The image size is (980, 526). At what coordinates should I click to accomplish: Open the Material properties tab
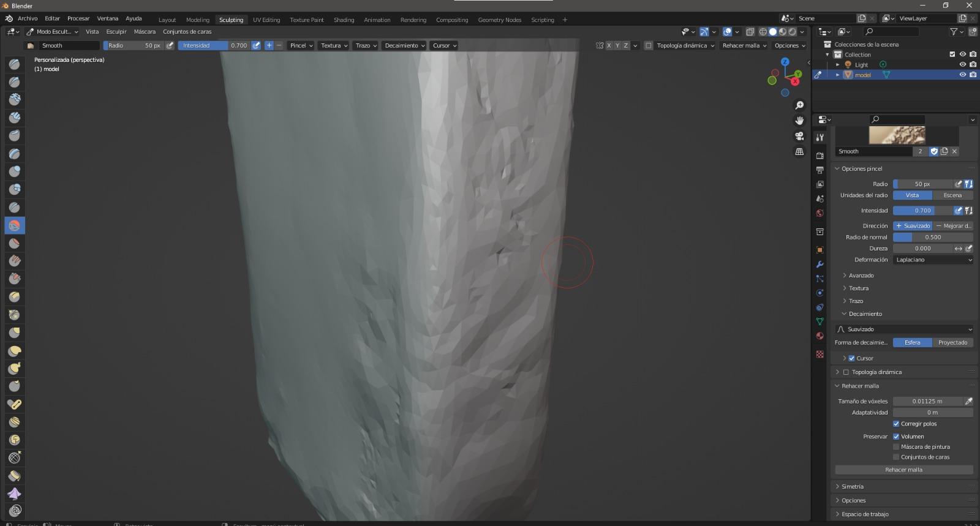(820, 336)
